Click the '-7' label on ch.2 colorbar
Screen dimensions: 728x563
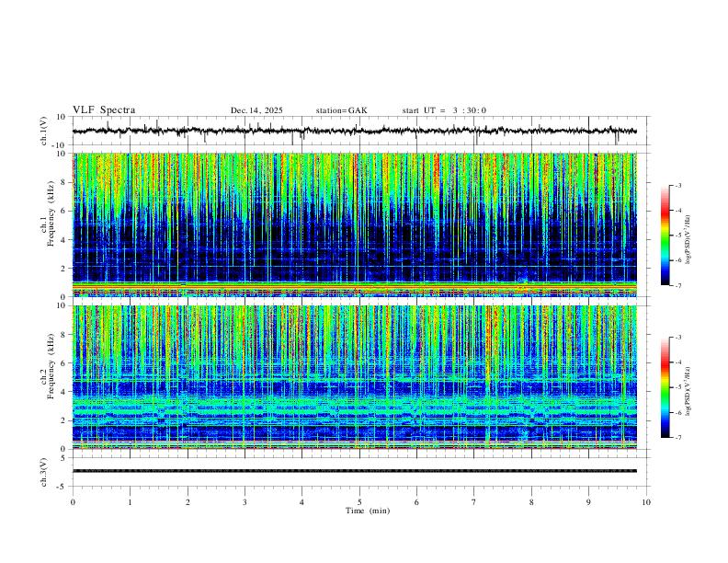point(677,438)
